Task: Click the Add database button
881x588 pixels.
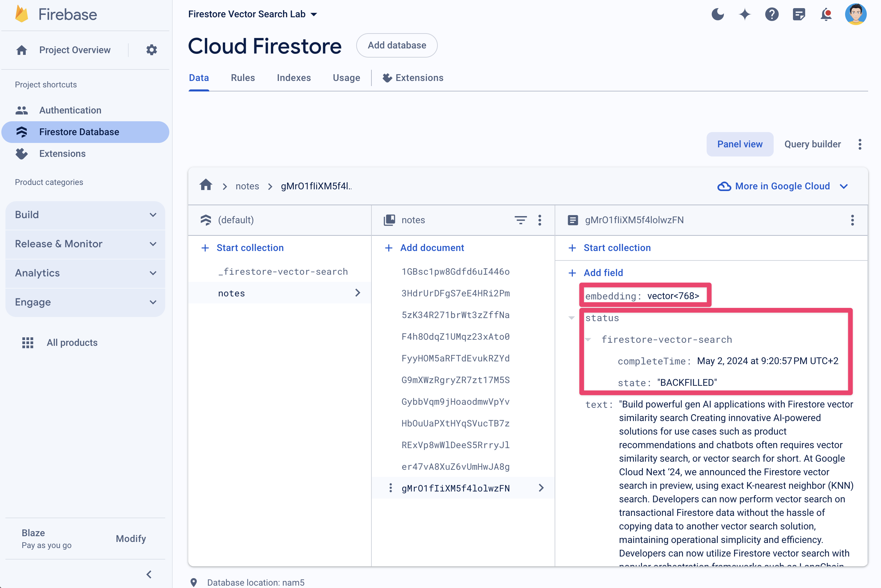Action: click(x=397, y=45)
